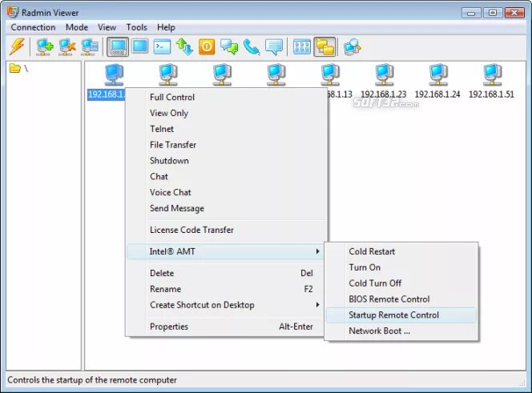Viewport: 532px width, 393px height.
Task: Choose BIOS Remote Control option
Action: coord(401,299)
